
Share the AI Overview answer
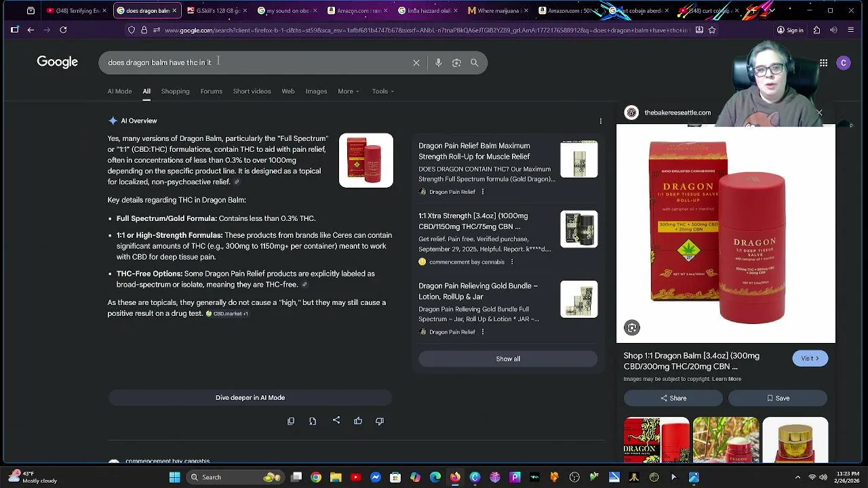pyautogui.click(x=336, y=420)
